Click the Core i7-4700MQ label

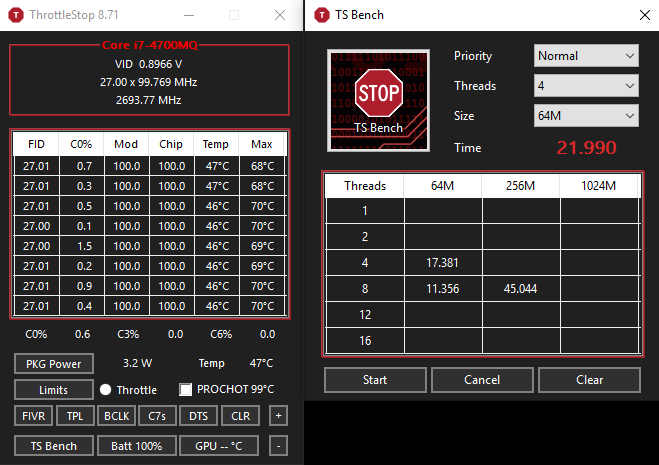(x=150, y=45)
